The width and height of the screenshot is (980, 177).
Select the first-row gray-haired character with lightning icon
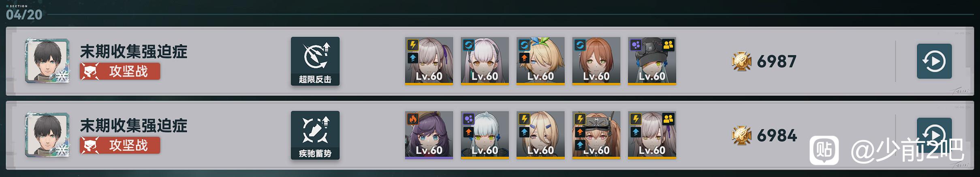point(429,61)
